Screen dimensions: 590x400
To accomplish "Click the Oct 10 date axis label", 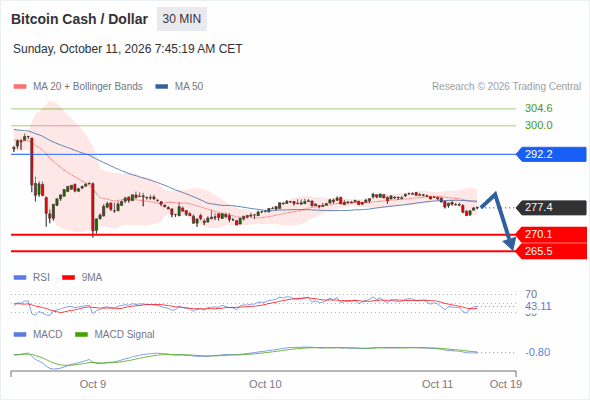I will (265, 384).
